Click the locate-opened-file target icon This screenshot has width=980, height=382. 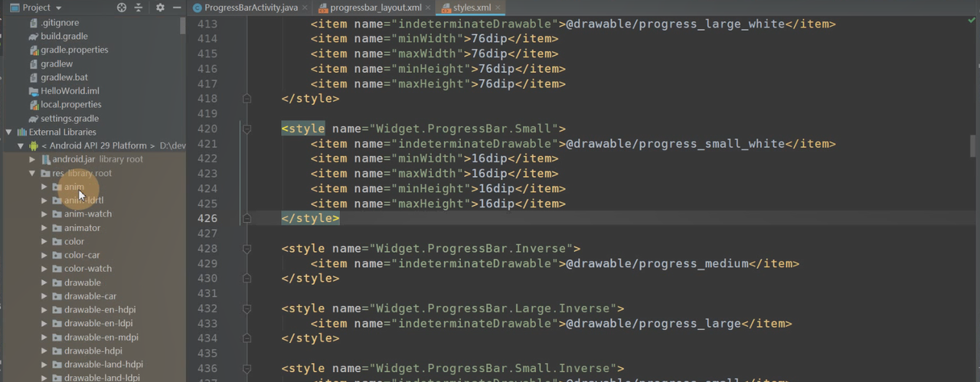click(x=121, y=8)
